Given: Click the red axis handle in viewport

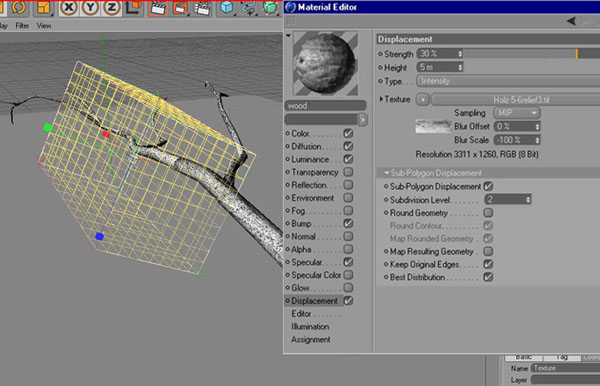Looking at the screenshot, I should (x=106, y=134).
